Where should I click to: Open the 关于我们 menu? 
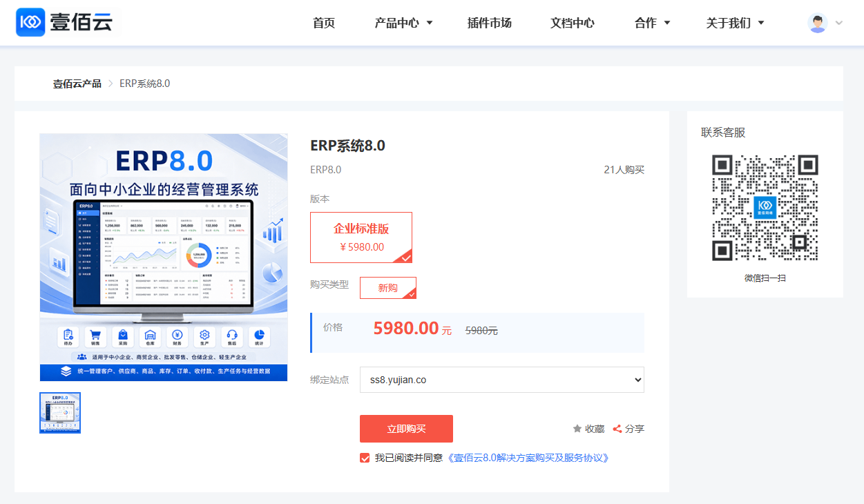click(x=728, y=23)
